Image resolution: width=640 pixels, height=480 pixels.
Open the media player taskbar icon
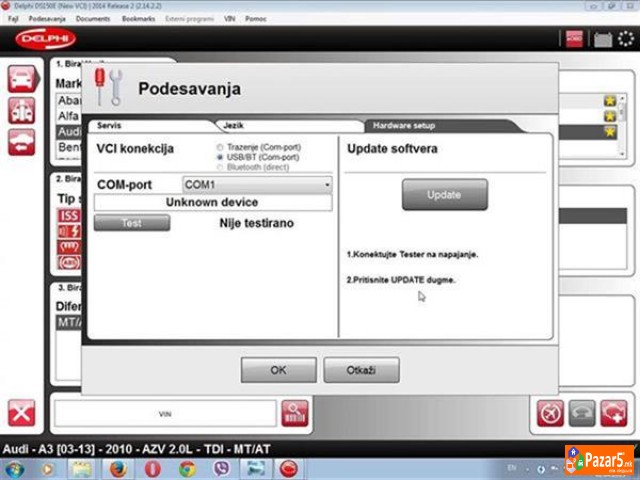[x=47, y=469]
